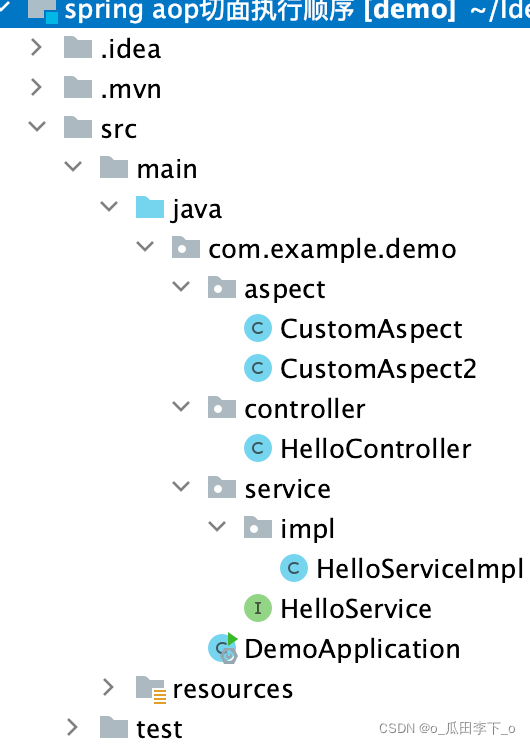530x744 pixels.
Task: Click the resources folder icon
Action: (151, 689)
